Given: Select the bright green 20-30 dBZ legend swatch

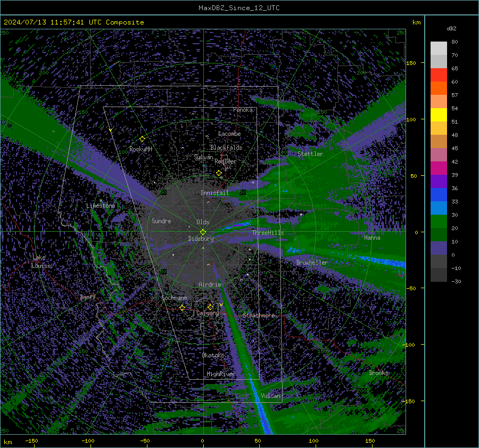Looking at the screenshot, I should [x=439, y=222].
